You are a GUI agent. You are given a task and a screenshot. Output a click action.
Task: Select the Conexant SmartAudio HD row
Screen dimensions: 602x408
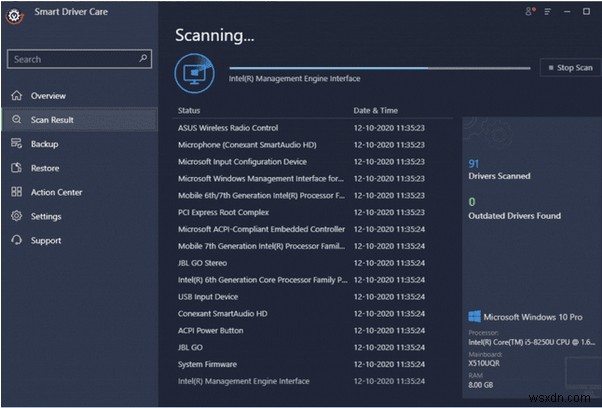(x=313, y=314)
